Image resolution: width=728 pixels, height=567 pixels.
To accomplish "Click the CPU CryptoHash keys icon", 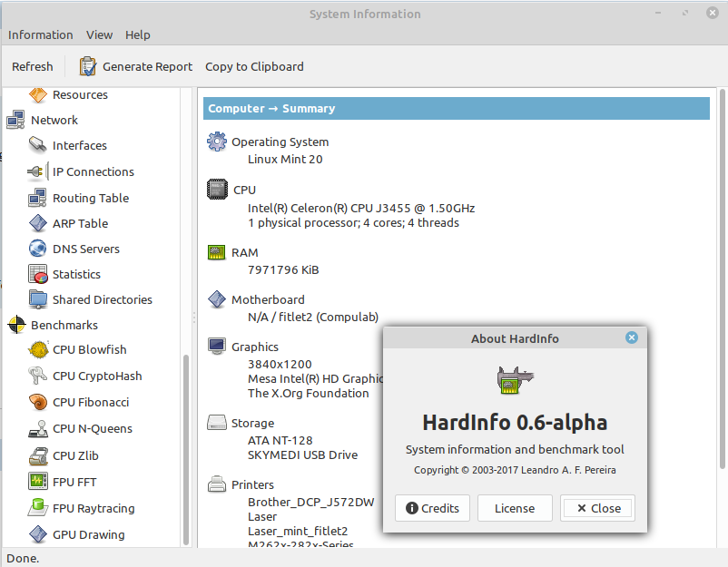I will tap(37, 376).
